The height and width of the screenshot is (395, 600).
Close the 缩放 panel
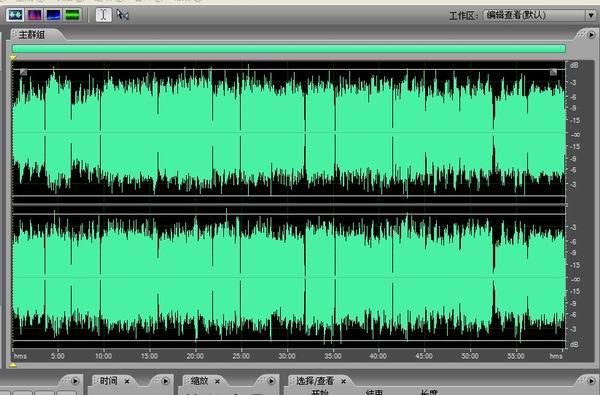pyautogui.click(x=217, y=381)
